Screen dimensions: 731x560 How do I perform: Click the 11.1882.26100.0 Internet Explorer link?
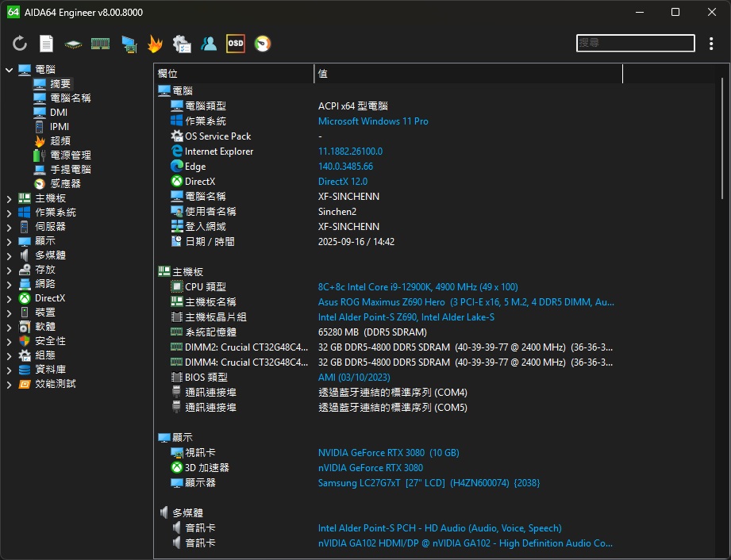[x=350, y=152]
